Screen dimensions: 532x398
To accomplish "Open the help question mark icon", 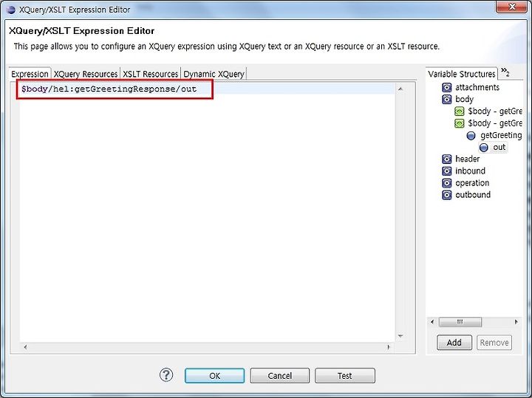I will (x=166, y=375).
